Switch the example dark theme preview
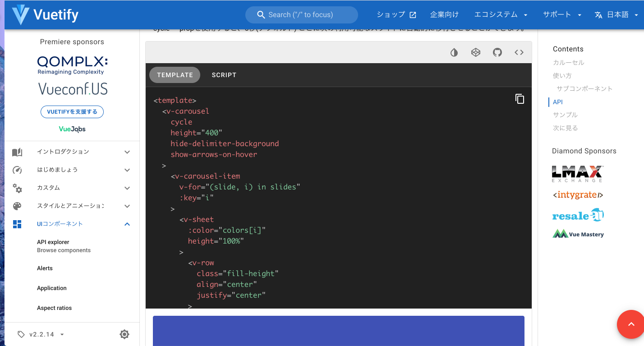 454,52
